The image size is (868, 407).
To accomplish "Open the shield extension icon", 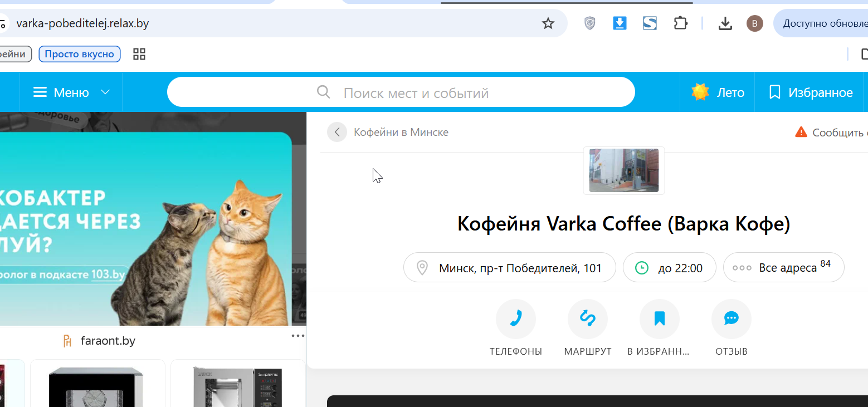I will tap(590, 23).
